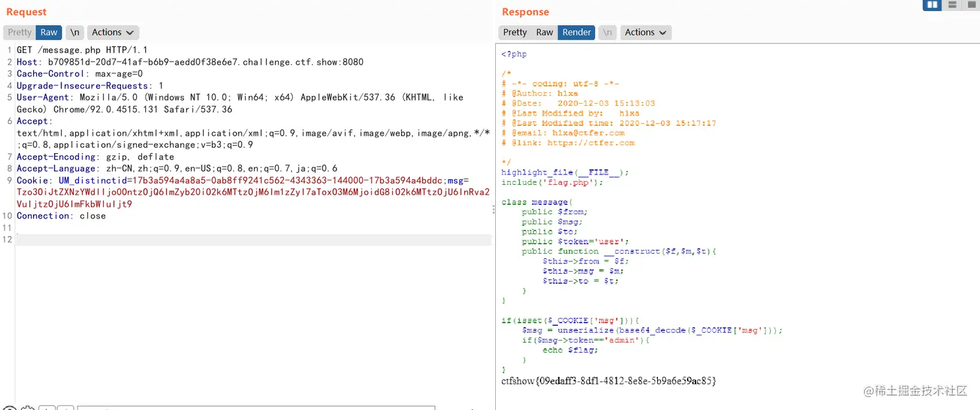The height and width of the screenshot is (410, 980).
Task: Select Raw view in Request pane
Action: click(49, 32)
